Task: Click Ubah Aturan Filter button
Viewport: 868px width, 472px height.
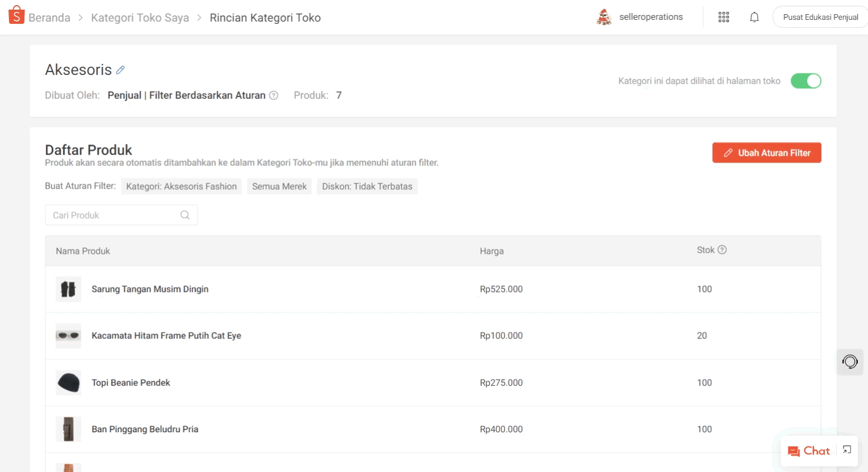Action: click(x=766, y=153)
